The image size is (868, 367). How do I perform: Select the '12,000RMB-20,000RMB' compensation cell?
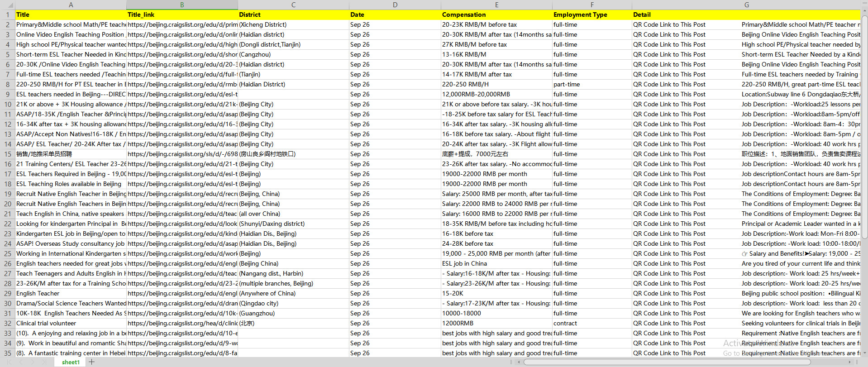point(496,94)
